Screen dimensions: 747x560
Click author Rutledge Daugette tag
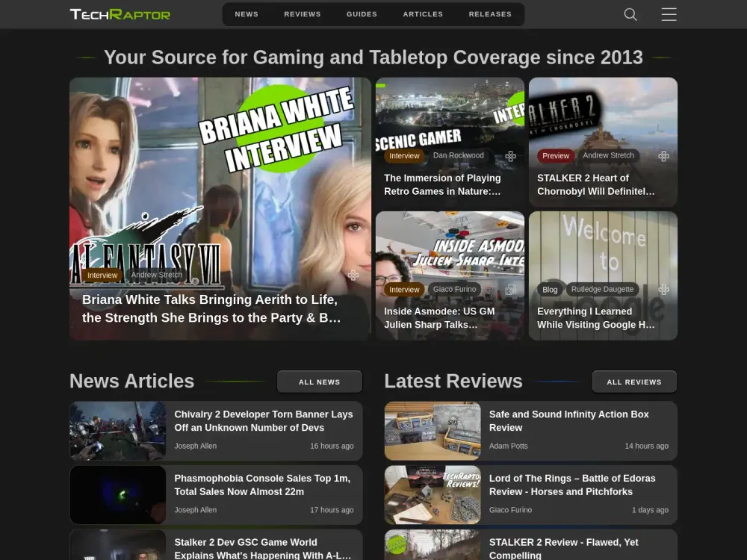coord(602,290)
